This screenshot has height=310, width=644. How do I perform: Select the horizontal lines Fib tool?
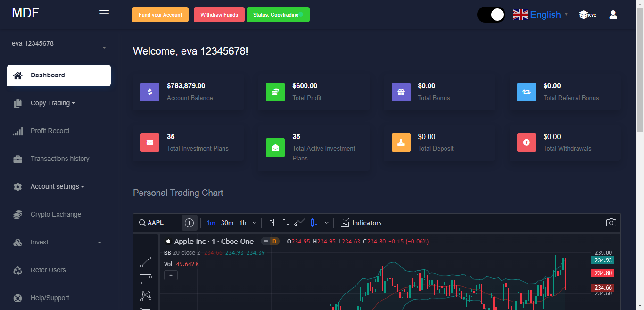click(146, 279)
